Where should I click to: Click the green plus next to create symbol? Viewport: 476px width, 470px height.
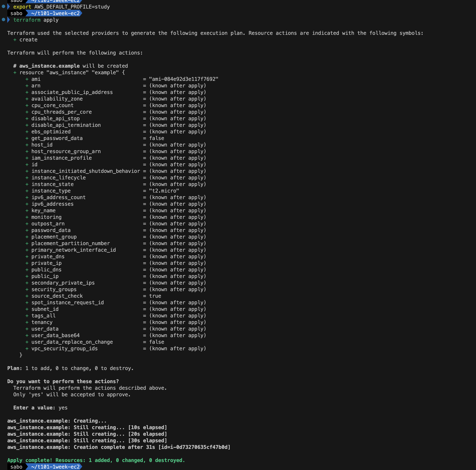point(15,40)
